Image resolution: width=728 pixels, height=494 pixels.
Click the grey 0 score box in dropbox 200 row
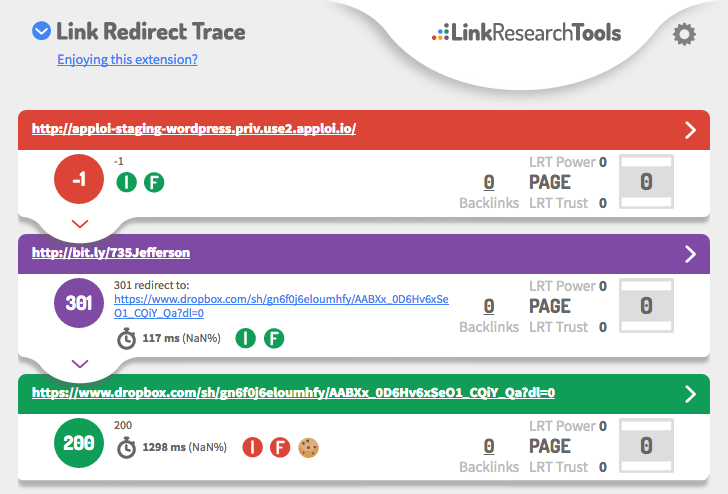(646, 446)
